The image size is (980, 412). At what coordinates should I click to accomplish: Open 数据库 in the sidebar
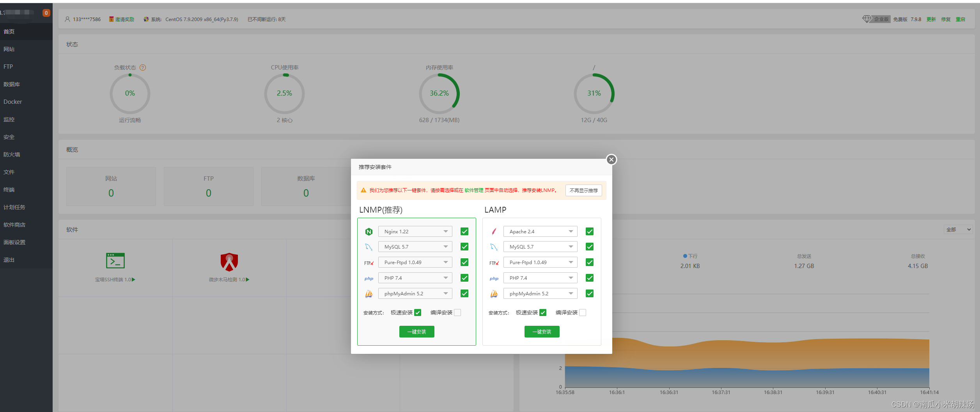point(26,84)
